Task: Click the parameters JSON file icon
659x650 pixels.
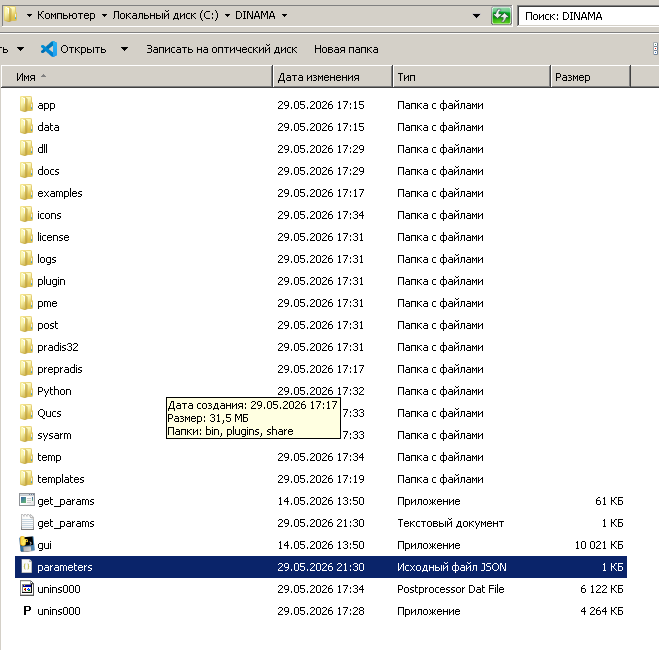Action: [26, 566]
